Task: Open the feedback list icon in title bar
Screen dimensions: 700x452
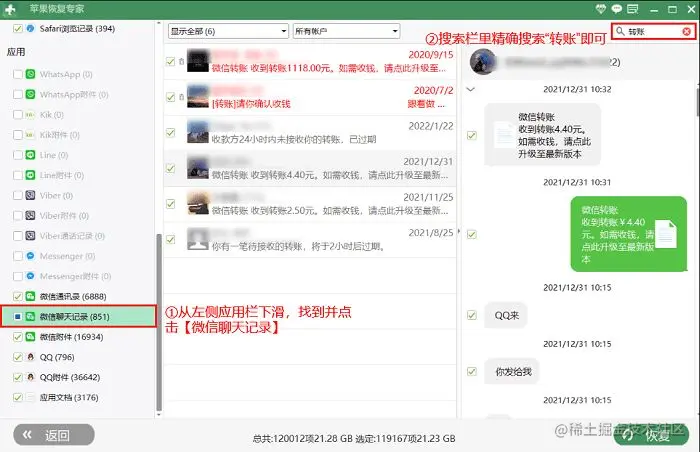Action: pos(633,8)
